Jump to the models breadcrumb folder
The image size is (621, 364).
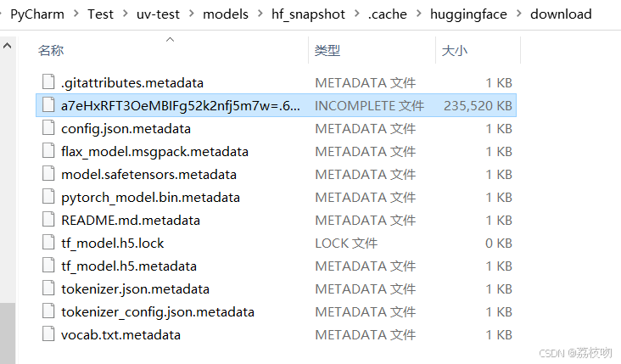pyautogui.click(x=226, y=14)
